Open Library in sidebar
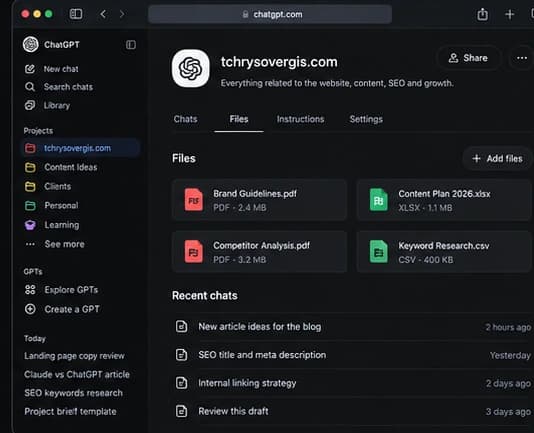534x433 pixels. [x=57, y=106]
